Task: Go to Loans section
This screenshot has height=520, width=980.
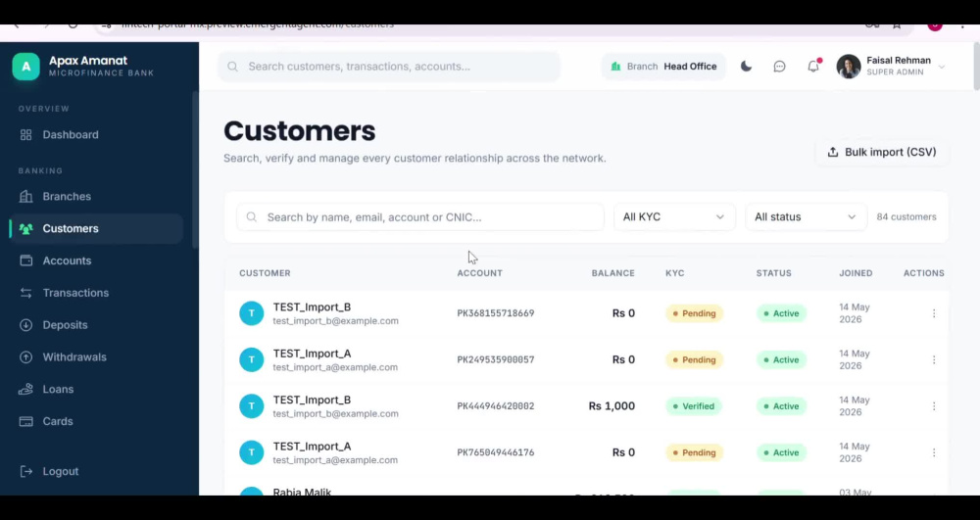Action: click(x=97, y=390)
